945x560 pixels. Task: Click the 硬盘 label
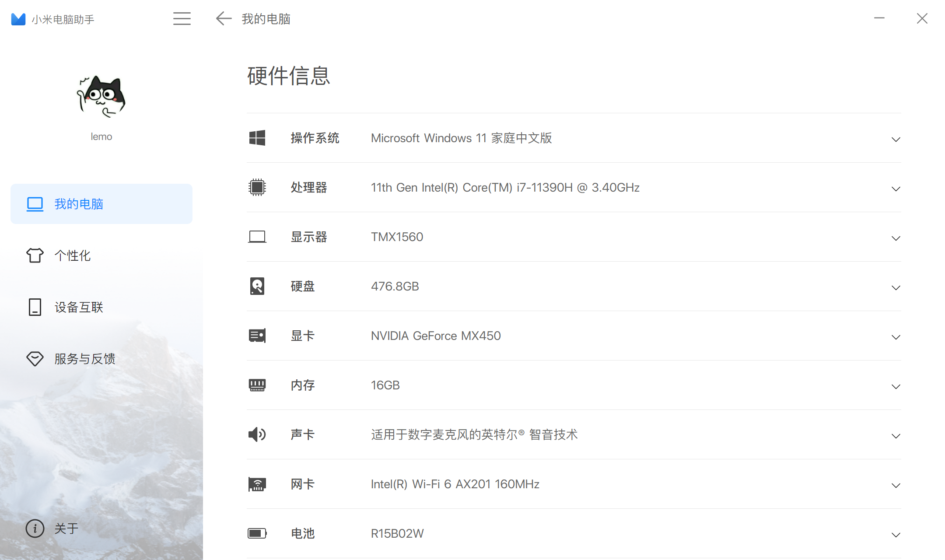coord(303,286)
